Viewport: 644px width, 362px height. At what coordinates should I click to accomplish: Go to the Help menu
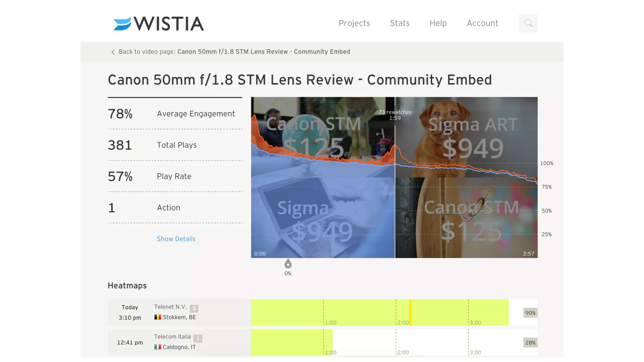[x=438, y=23]
